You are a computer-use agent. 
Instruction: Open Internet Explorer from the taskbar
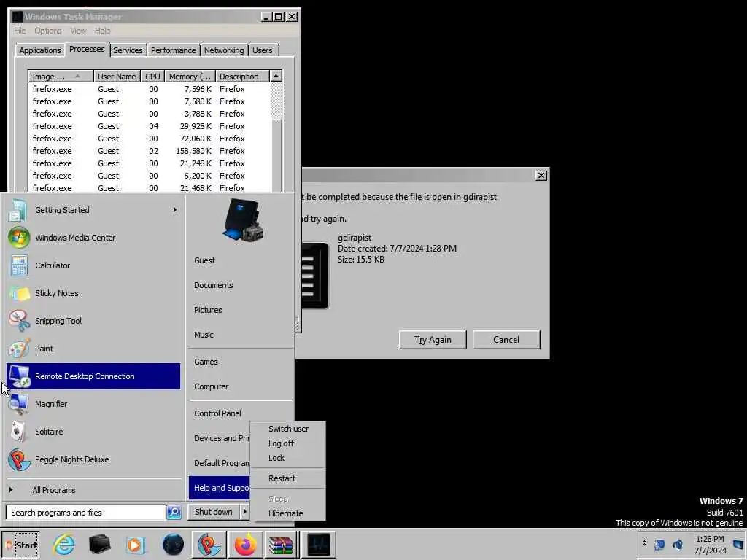[64, 544]
